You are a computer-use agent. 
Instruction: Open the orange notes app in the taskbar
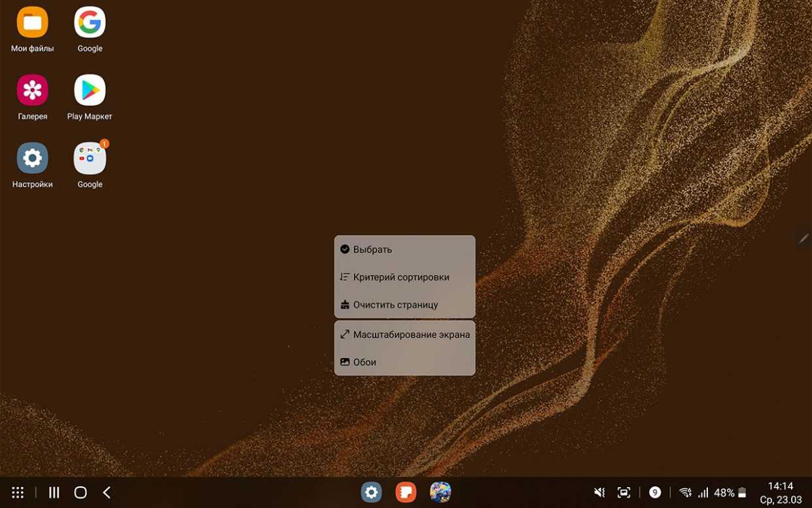(406, 492)
